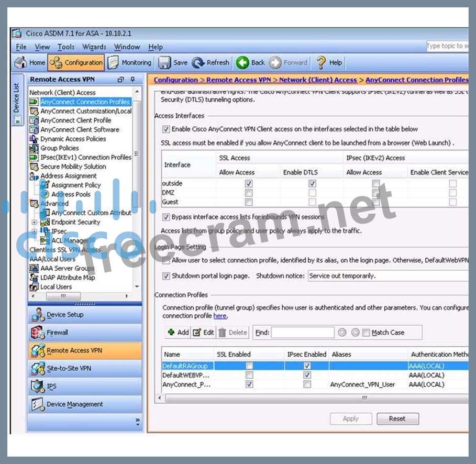This screenshot has width=476, height=464.
Task: Expand hidden navigation buttons chevron
Action: 137,421
